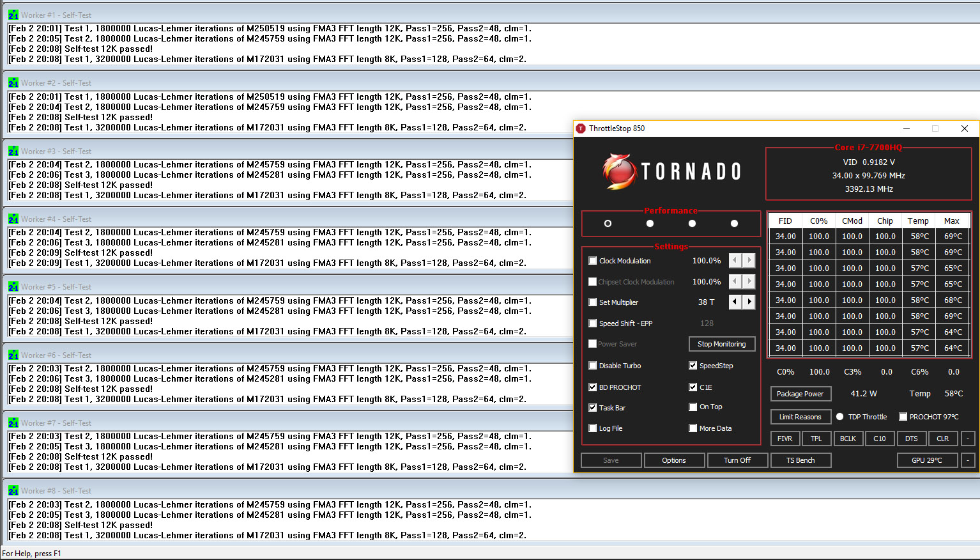Viewport: 980px width, 560px height.
Task: Click the 3392.13 MHz frequency readout
Action: point(869,189)
